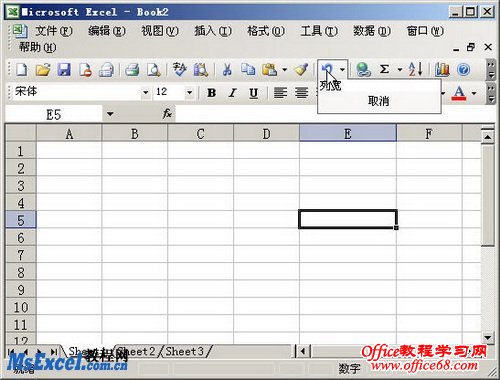Select column E header

(x=348, y=134)
